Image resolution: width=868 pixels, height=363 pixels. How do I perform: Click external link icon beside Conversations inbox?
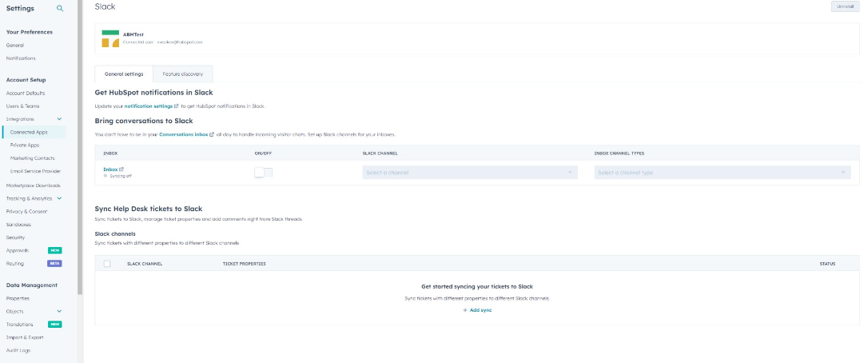click(x=212, y=134)
